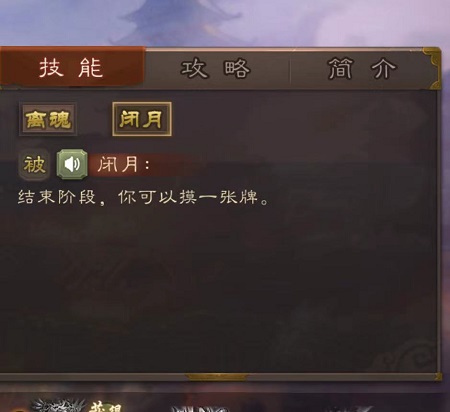Click the silver crest emblem at bottom left
The image size is (450, 412).
click(58, 405)
